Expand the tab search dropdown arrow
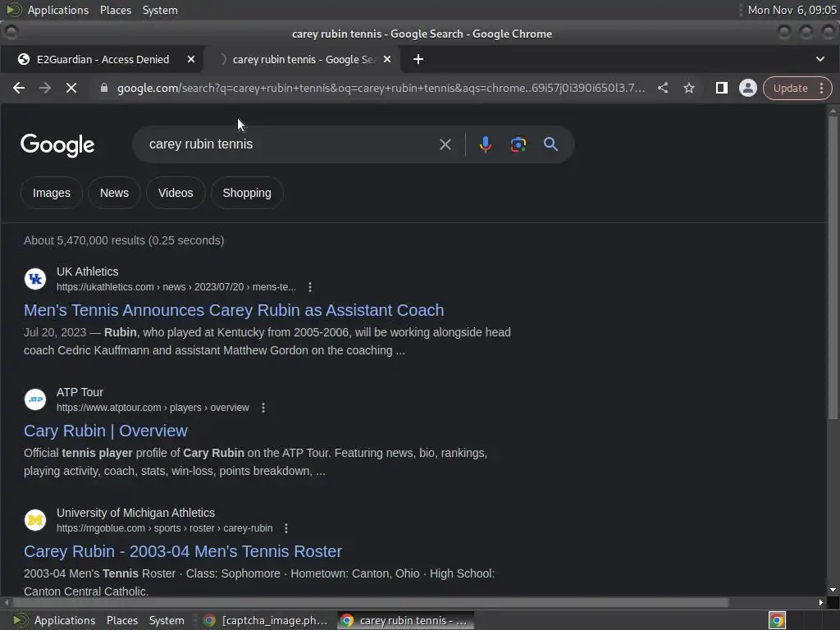840x630 pixels. coord(820,59)
